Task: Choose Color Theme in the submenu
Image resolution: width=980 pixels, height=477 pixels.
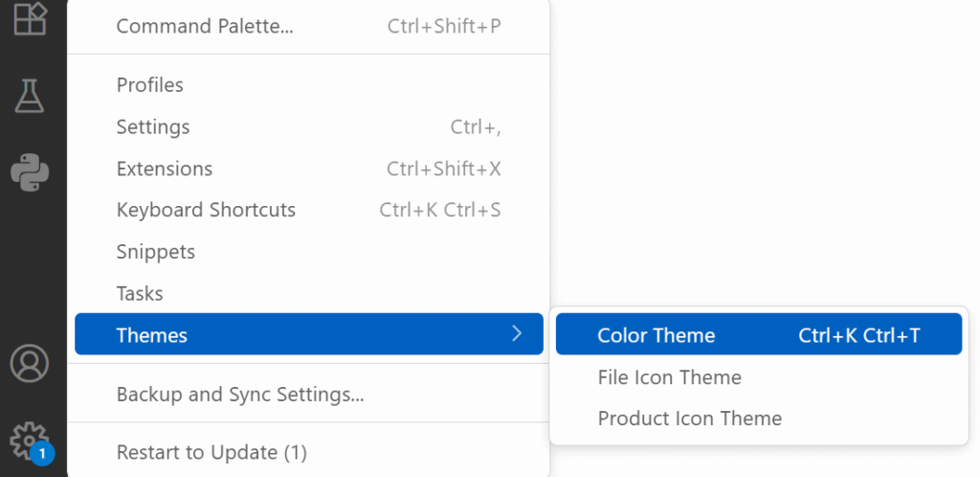Action: [657, 335]
